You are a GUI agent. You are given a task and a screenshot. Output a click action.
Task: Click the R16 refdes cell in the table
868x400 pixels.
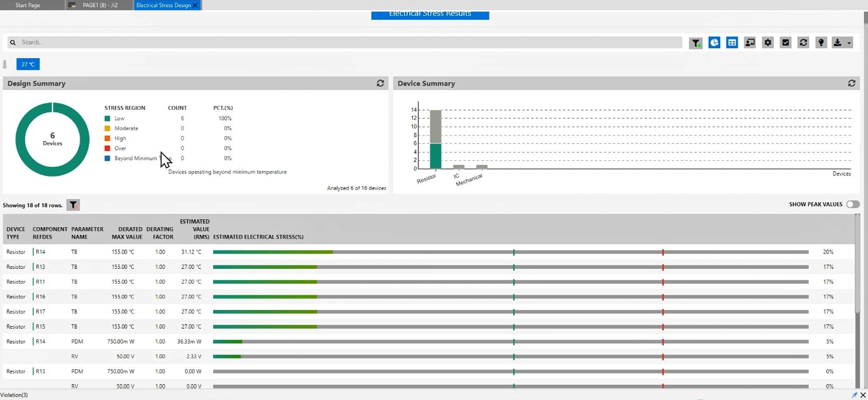pyautogui.click(x=41, y=297)
